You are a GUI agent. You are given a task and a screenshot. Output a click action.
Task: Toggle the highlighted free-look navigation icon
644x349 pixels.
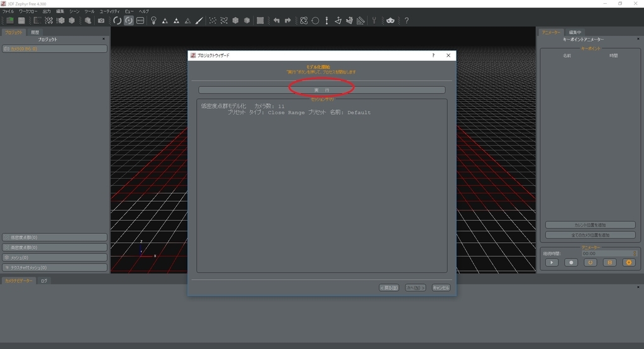coord(129,21)
